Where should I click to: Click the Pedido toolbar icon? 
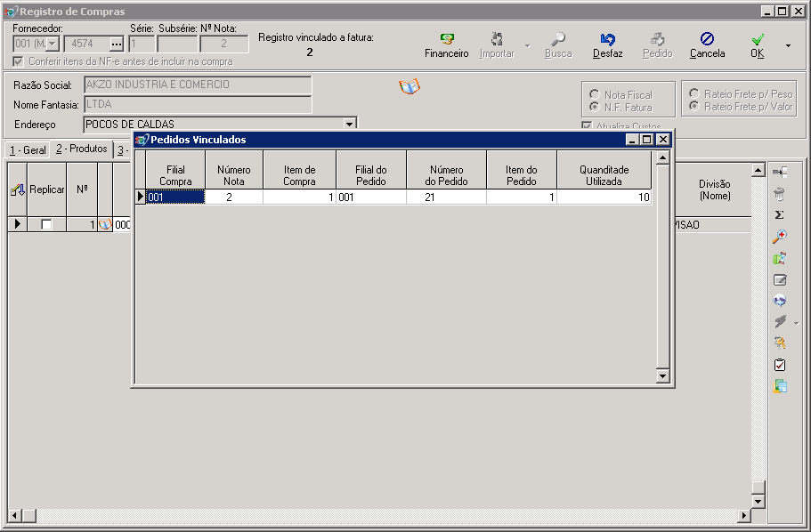click(657, 39)
